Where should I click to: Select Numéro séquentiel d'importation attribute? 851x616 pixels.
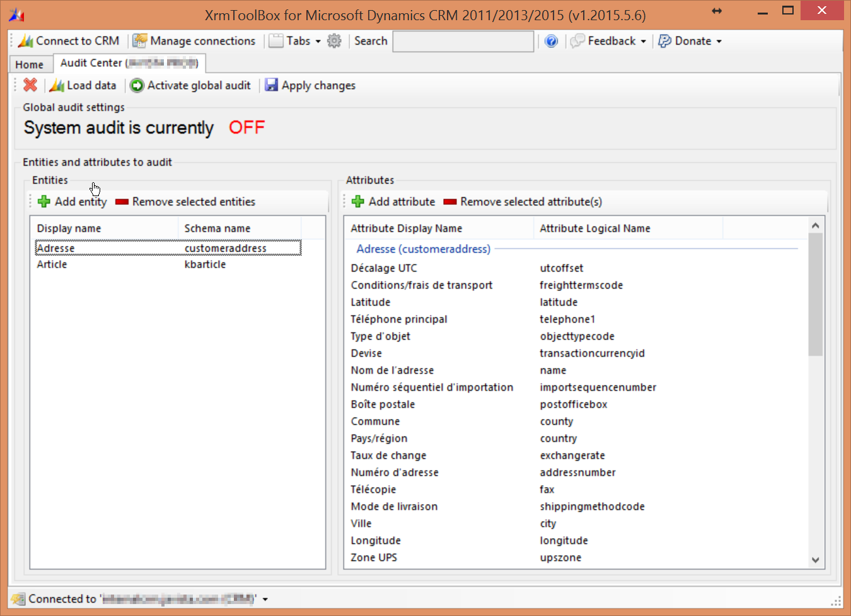(432, 388)
